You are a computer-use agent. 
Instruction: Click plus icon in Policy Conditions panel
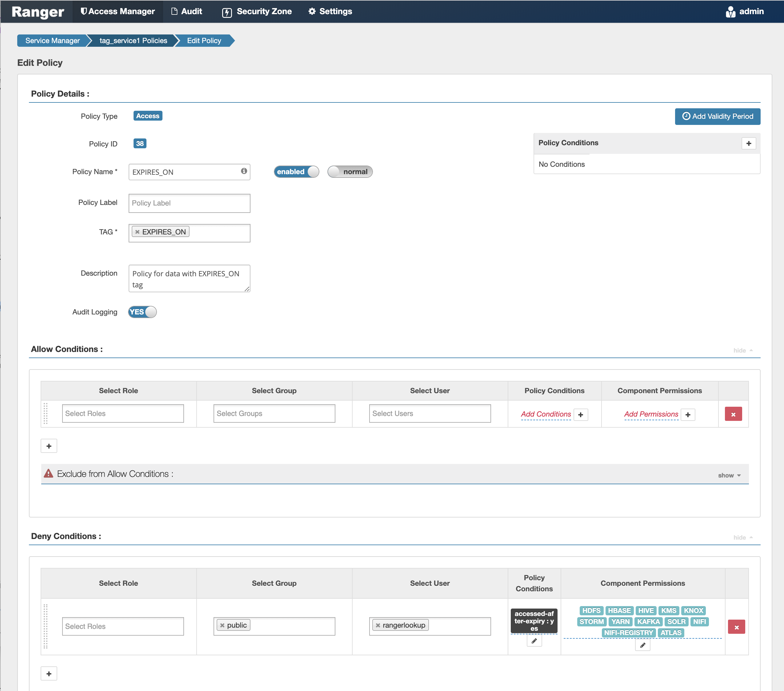pyautogui.click(x=748, y=143)
